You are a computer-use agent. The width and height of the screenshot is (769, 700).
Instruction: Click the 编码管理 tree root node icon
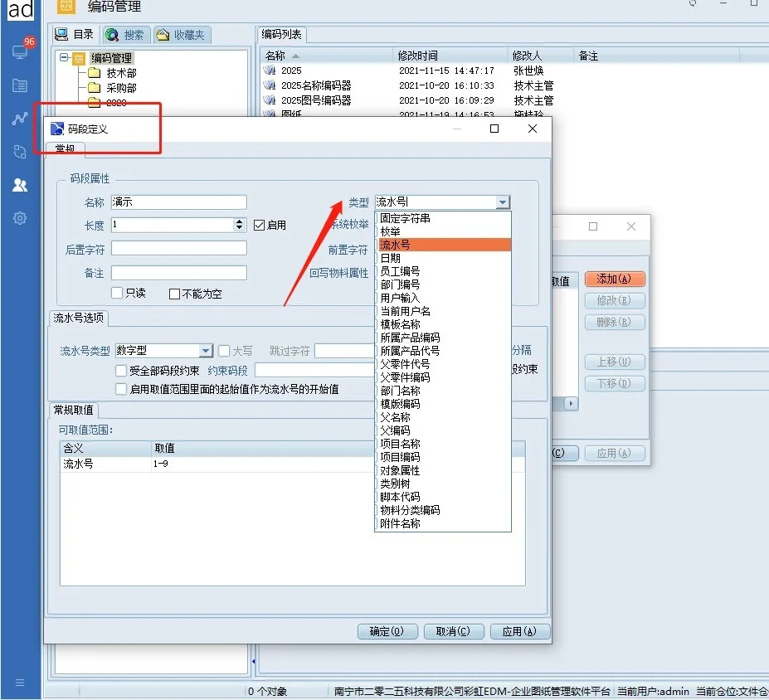(x=79, y=58)
